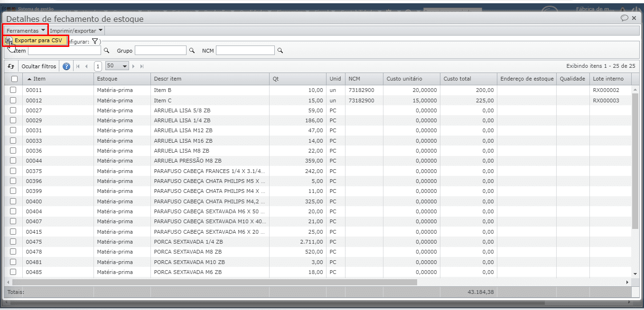
Task: Click search magnifier next to Grupo field
Action: coord(192,50)
